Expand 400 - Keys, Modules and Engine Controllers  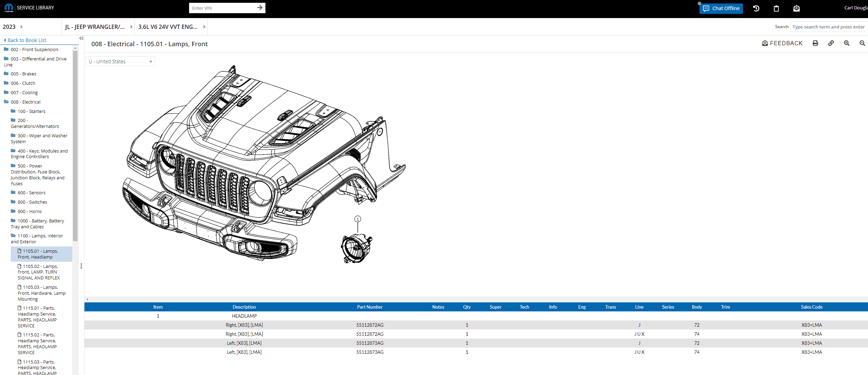pyautogui.click(x=39, y=154)
